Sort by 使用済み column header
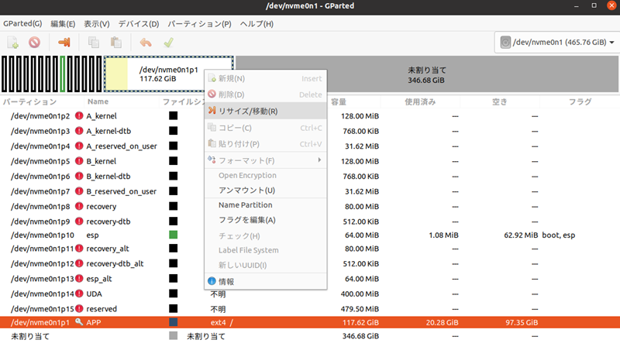 coord(420,101)
